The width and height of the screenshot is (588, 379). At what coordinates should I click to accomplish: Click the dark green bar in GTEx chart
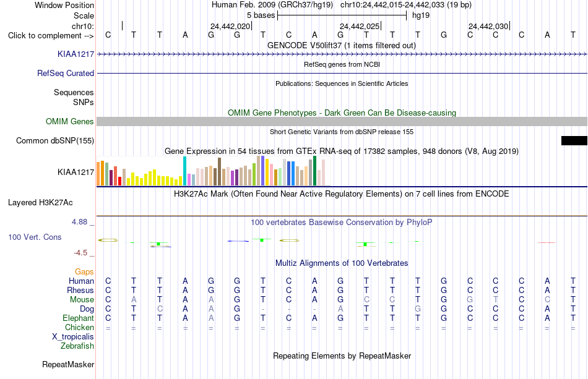pos(315,171)
